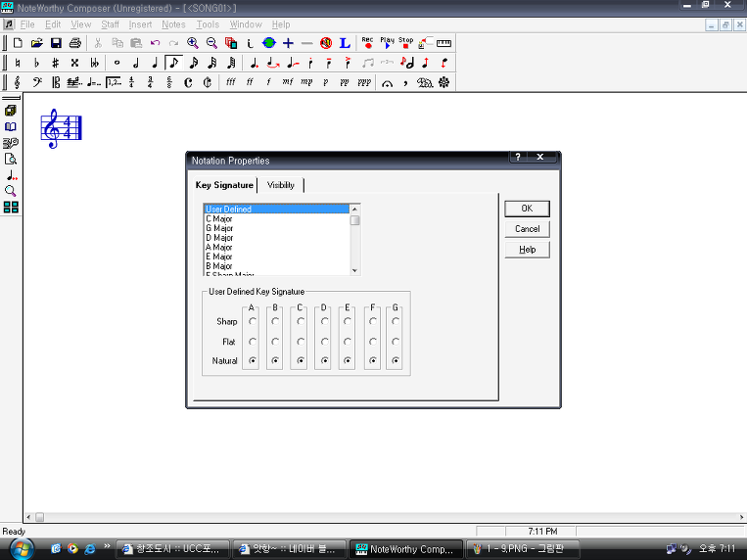Open the Windows Start button
This screenshot has width=747, height=560.
22,549
